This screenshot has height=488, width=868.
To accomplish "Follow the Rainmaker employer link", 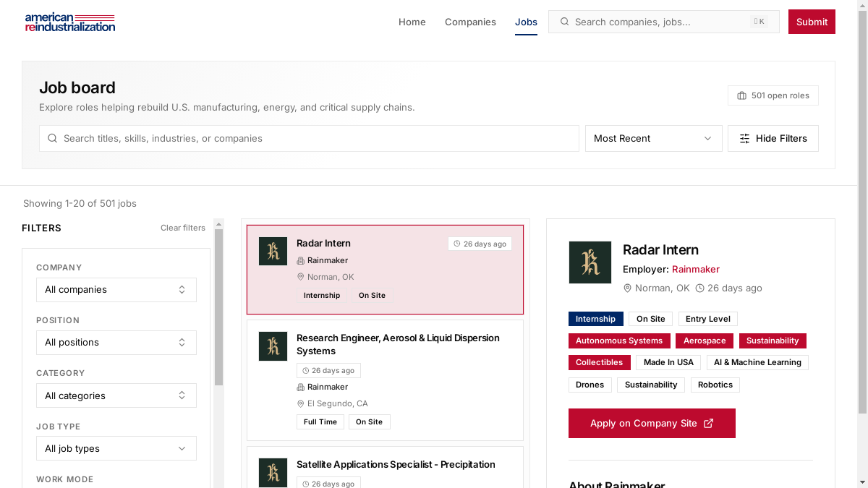I will [696, 269].
